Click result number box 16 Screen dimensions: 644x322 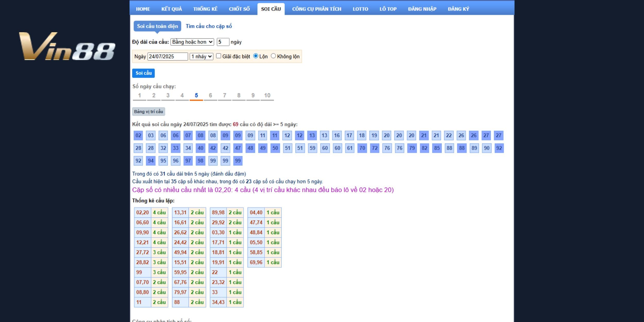(337, 135)
